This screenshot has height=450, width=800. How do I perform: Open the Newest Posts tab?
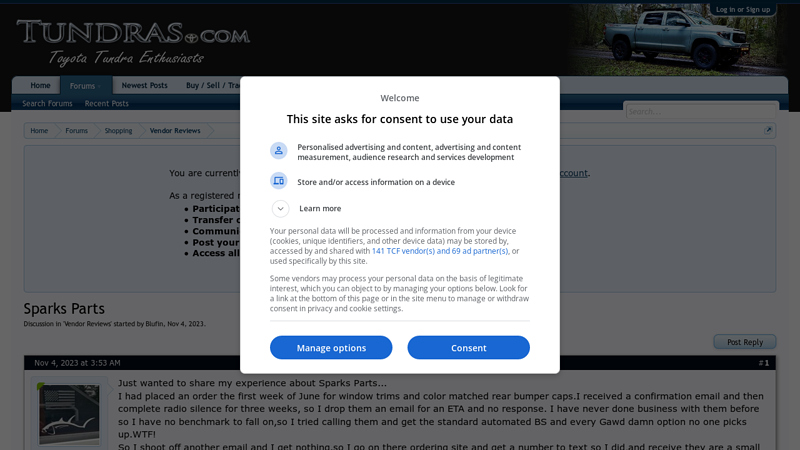[x=144, y=85]
